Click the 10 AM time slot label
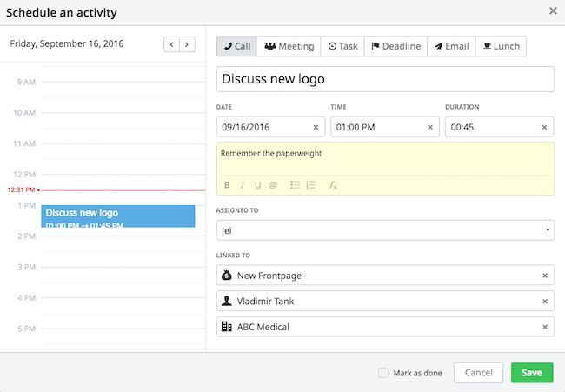 pos(24,113)
